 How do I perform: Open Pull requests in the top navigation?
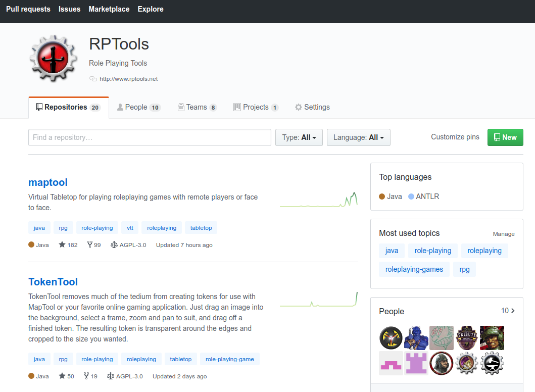click(28, 9)
